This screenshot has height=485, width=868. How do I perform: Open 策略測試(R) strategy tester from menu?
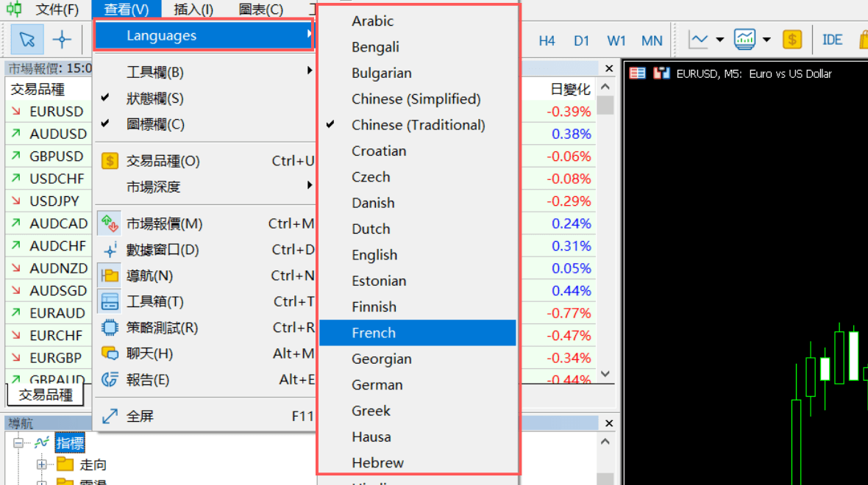point(162,328)
